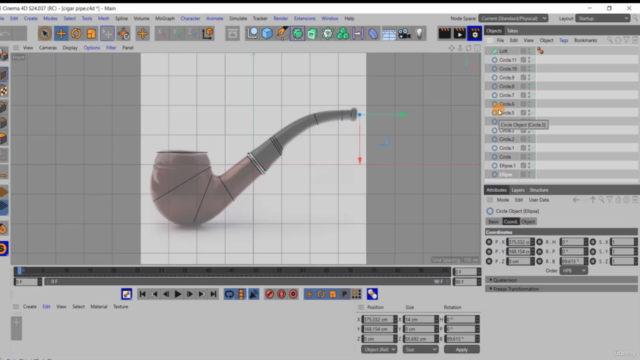Open the Layout Startup dropdown

pyautogui.click(x=602, y=18)
